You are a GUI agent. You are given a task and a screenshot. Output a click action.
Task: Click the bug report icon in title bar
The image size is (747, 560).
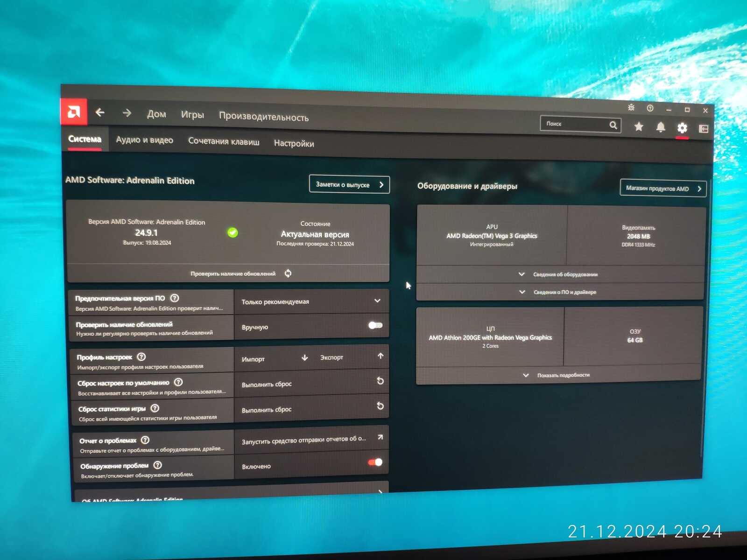(x=631, y=108)
